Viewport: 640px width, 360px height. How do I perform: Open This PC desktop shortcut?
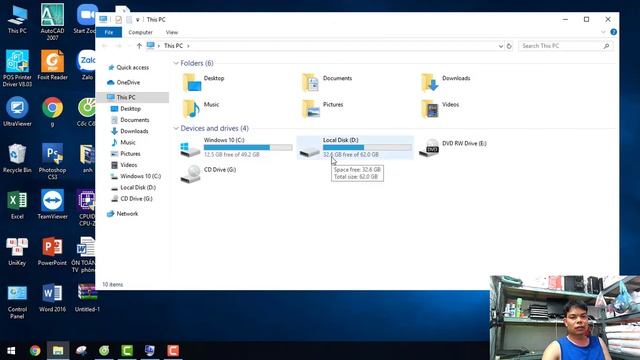pyautogui.click(x=17, y=19)
